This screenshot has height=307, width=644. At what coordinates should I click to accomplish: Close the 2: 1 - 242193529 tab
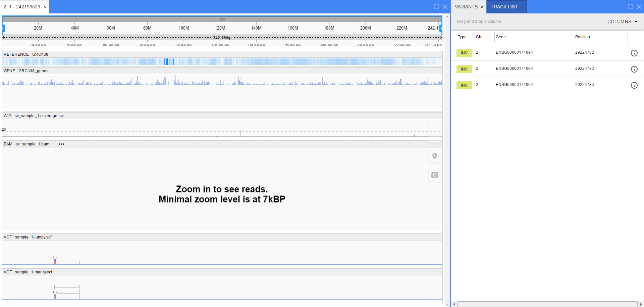(45, 7)
